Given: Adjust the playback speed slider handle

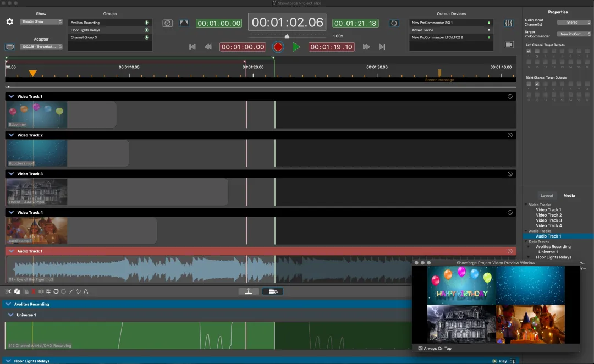Looking at the screenshot, I should coord(287,36).
